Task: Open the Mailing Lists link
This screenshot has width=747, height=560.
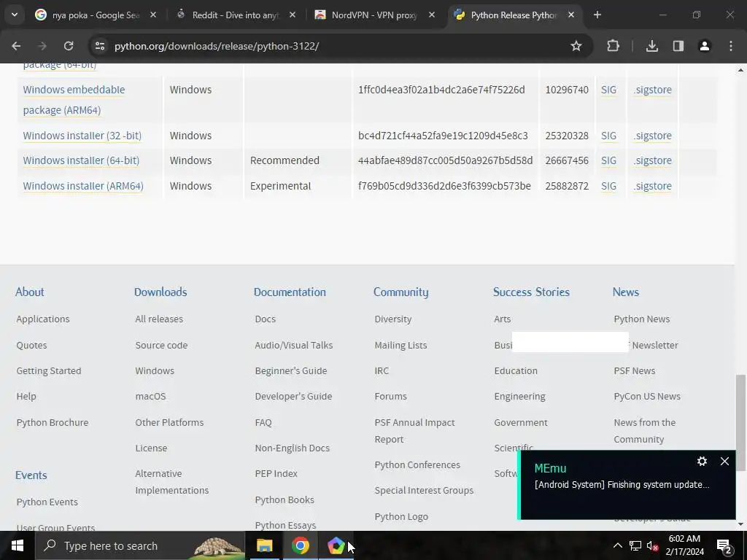Action: pos(400,345)
